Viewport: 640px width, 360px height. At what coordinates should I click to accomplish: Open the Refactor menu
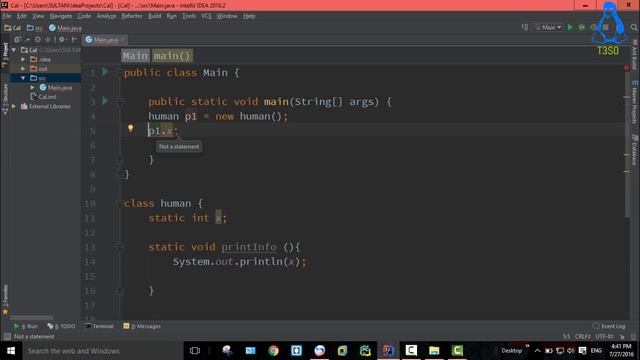click(132, 16)
